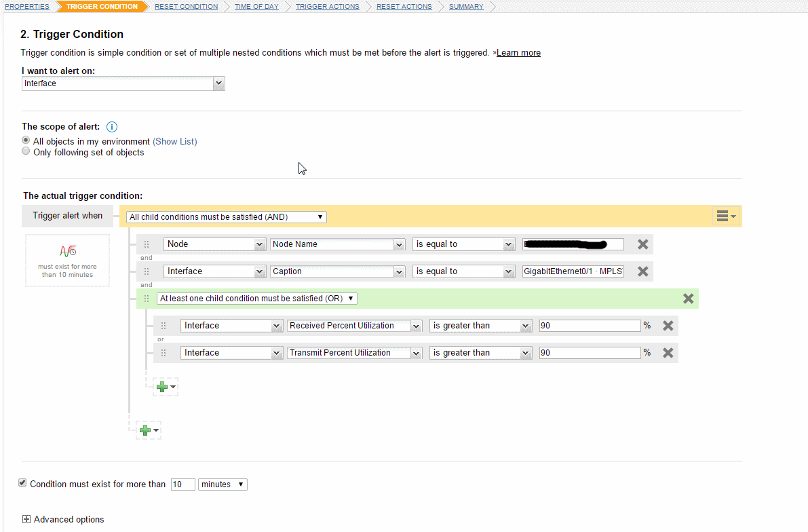Viewport: 808px width, 532px height.
Task: Add condition inside OR group plus icon
Action: pyautogui.click(x=166, y=387)
